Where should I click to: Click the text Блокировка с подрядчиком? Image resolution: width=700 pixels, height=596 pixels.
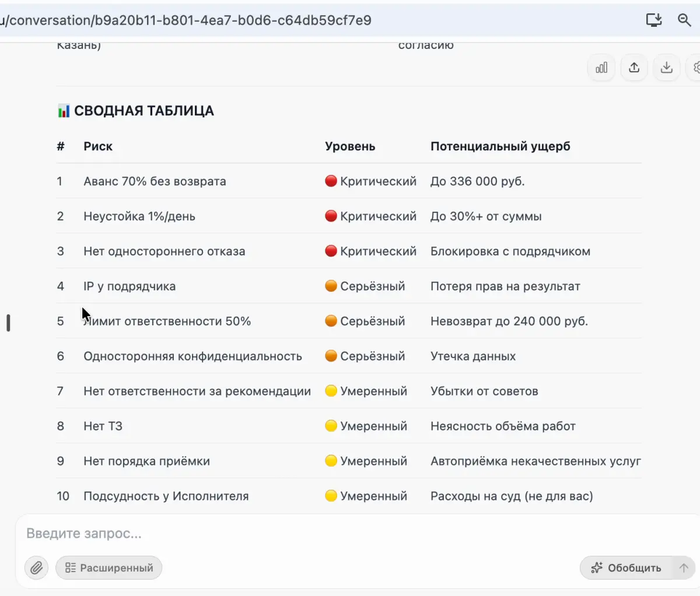coord(510,251)
